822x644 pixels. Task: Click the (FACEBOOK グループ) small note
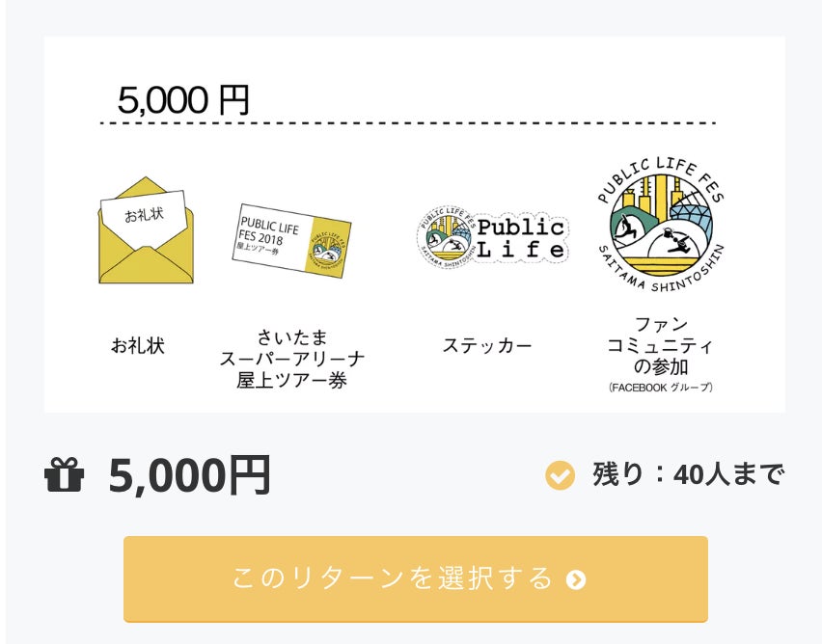click(x=660, y=388)
